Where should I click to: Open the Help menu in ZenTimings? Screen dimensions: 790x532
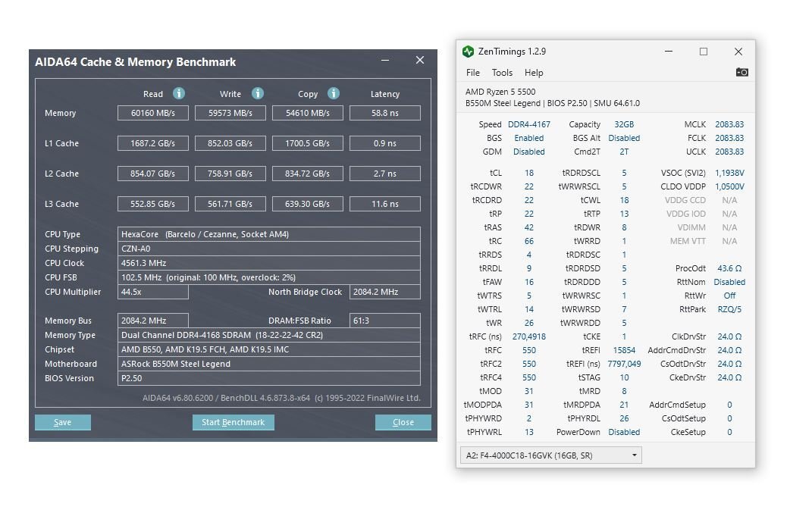click(x=534, y=73)
